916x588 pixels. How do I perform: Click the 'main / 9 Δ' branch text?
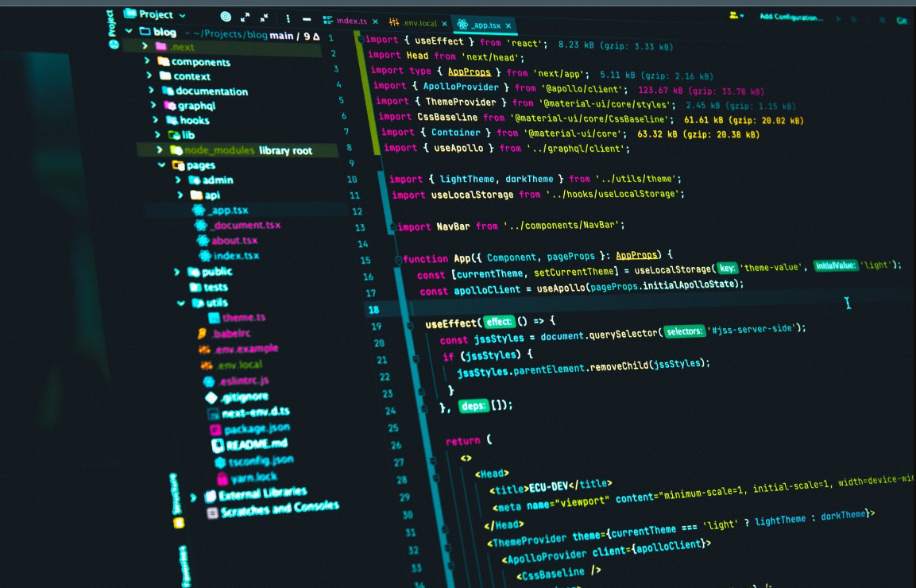(x=295, y=36)
